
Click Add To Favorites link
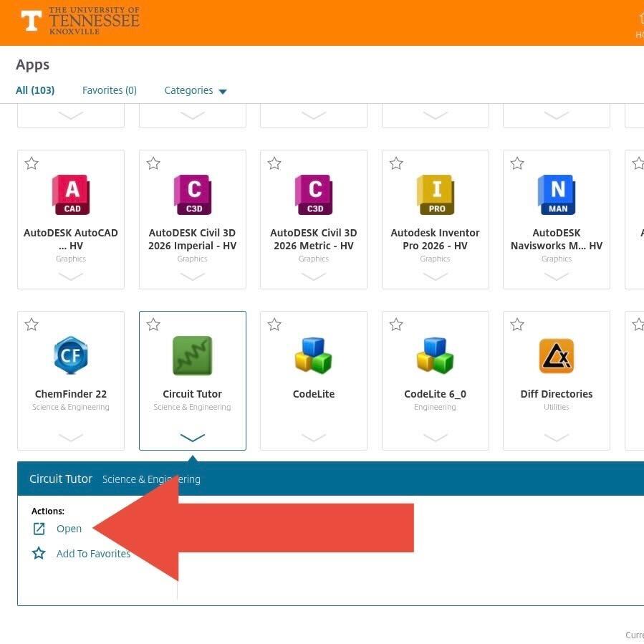click(x=93, y=554)
